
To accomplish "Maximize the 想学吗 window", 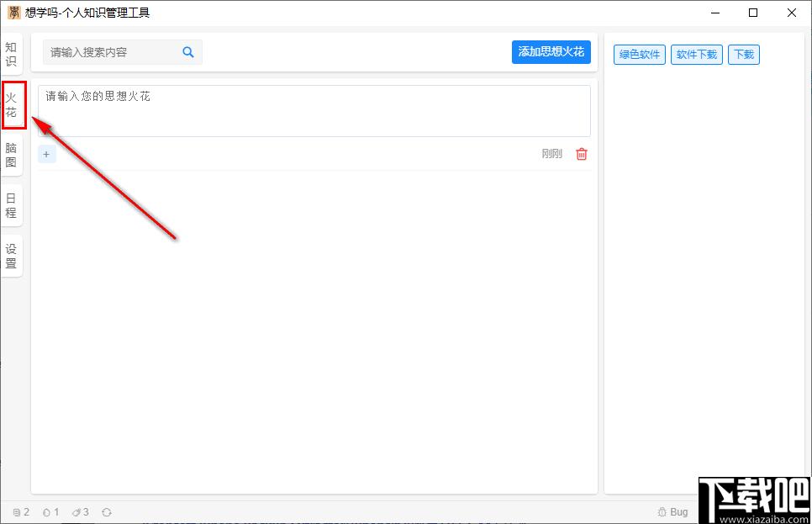I will click(x=753, y=13).
